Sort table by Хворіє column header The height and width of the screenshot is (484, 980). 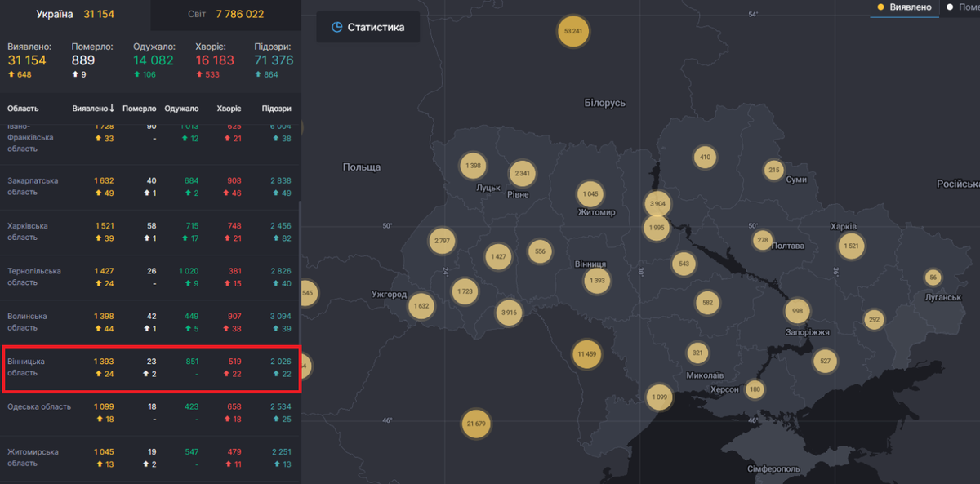229,108
